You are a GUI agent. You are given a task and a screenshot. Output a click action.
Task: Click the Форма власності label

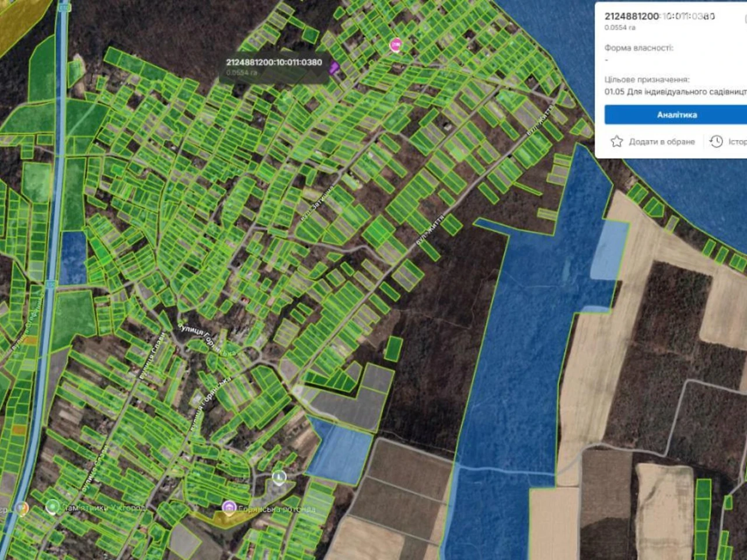638,48
